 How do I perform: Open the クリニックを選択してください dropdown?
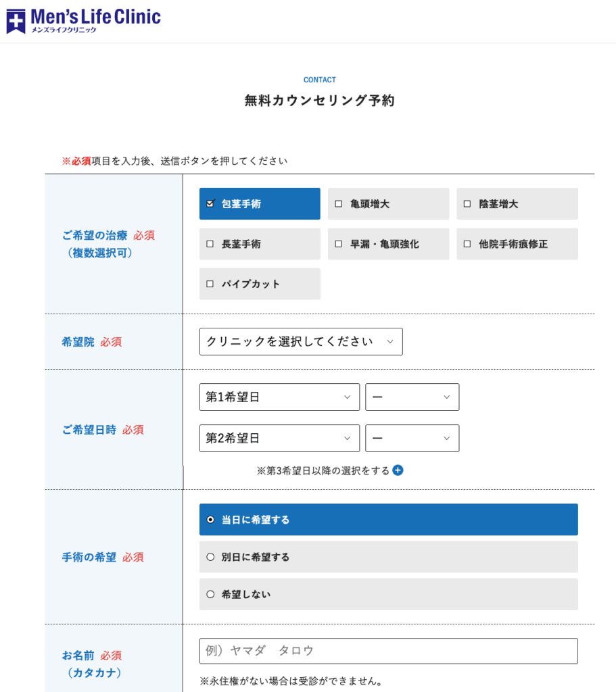point(301,341)
